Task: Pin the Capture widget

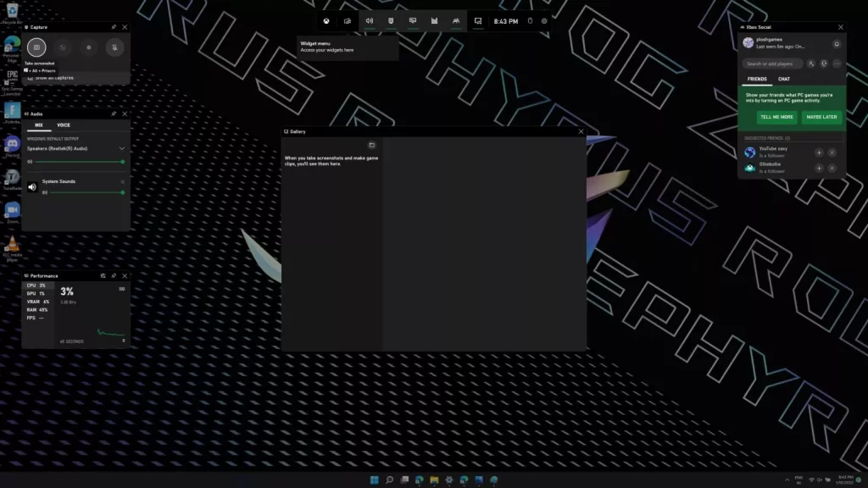Action: click(114, 27)
